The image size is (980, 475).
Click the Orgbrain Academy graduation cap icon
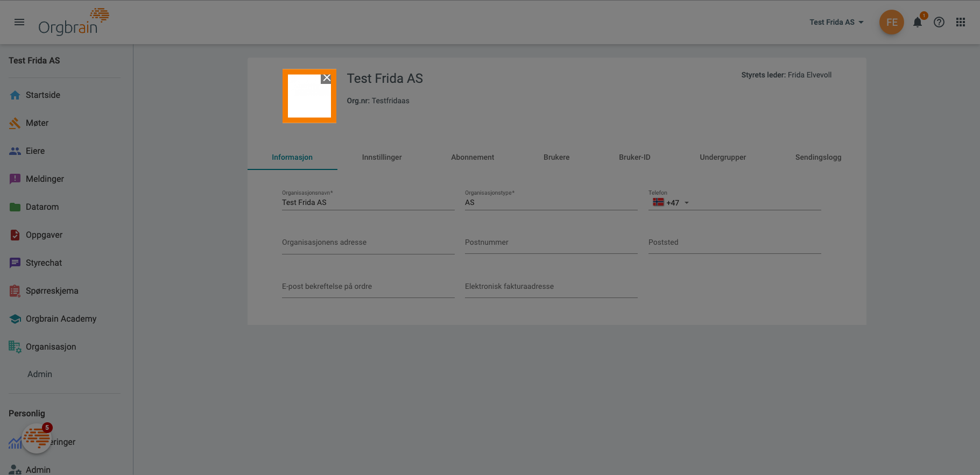click(x=15, y=319)
